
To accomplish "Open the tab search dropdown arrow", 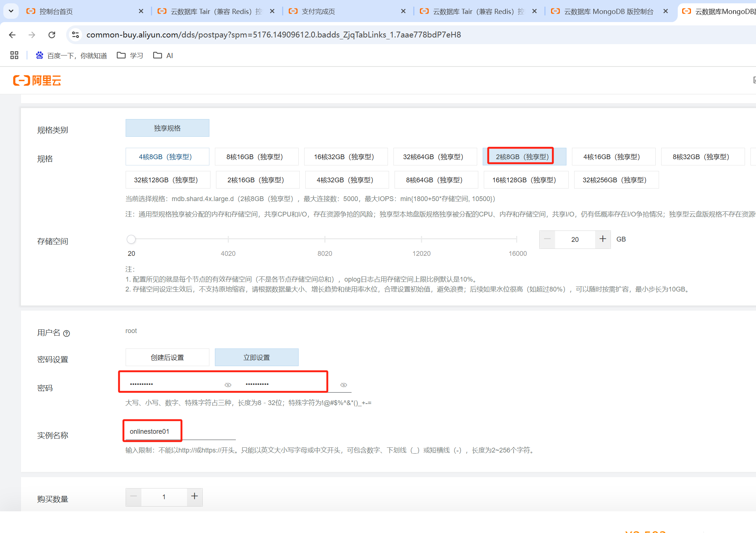I will [x=11, y=11].
